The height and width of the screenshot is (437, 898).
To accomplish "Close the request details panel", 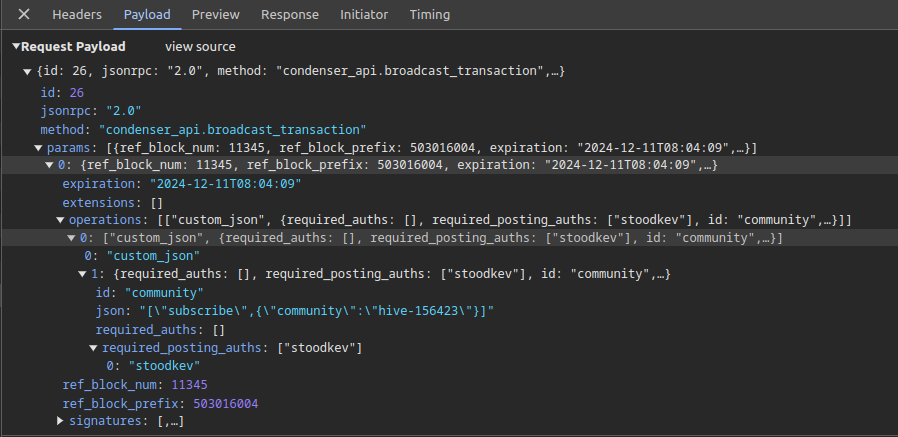I will pyautogui.click(x=24, y=15).
